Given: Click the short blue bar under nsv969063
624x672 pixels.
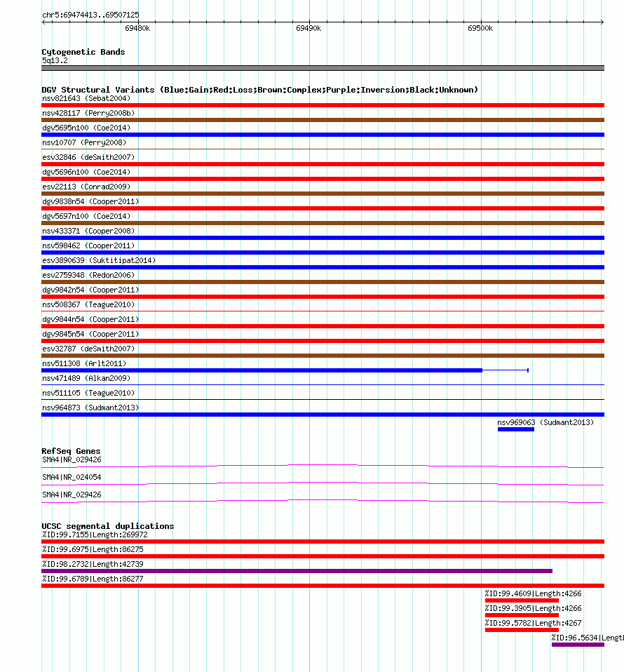Looking at the screenshot, I should point(515,429).
